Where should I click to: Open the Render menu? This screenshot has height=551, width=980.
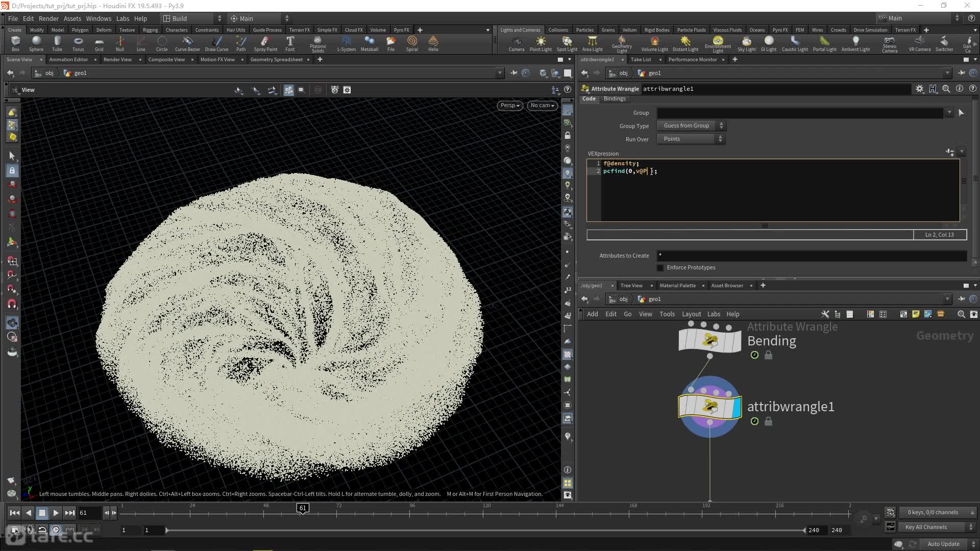pyautogui.click(x=48, y=18)
